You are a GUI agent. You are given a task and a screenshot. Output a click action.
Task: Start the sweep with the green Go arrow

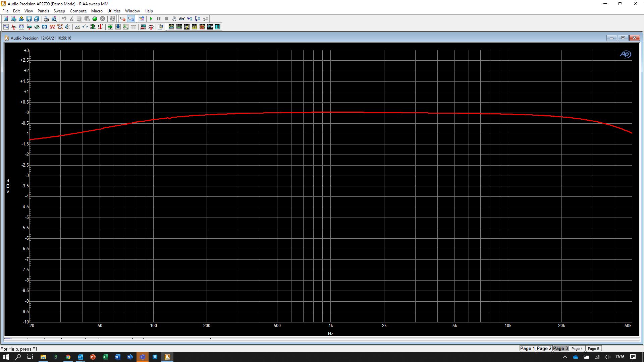tap(151, 19)
